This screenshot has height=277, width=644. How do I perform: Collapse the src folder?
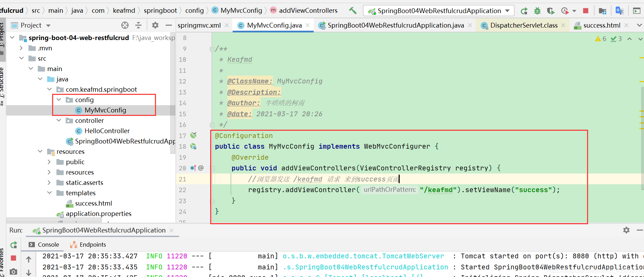coord(21,58)
